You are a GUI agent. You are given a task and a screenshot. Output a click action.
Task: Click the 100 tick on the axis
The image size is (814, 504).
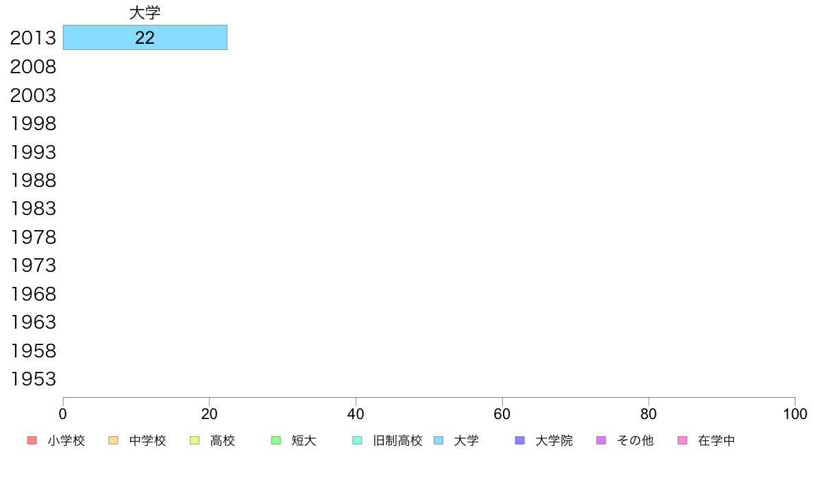click(x=795, y=414)
